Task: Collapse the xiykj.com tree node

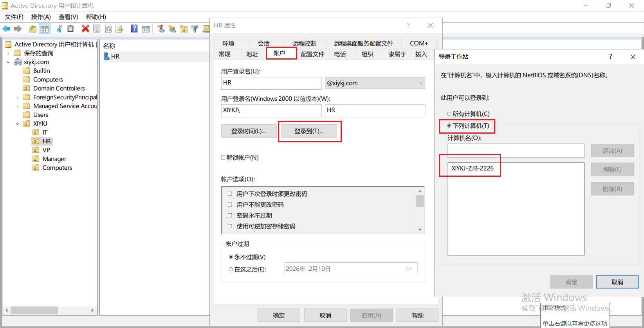Action: [8, 62]
